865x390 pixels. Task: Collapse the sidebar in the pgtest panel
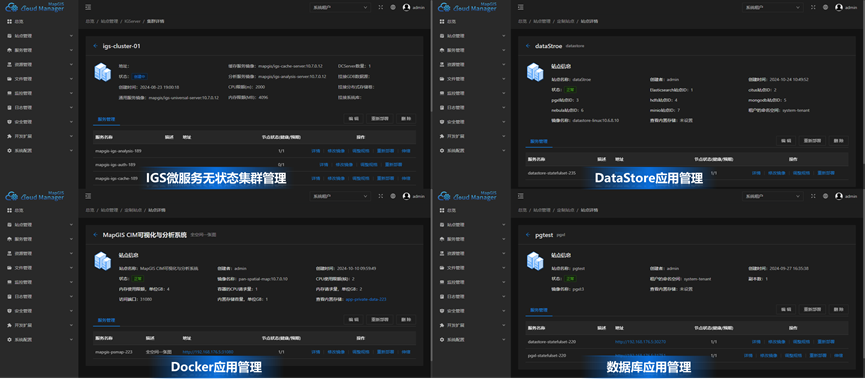521,196
